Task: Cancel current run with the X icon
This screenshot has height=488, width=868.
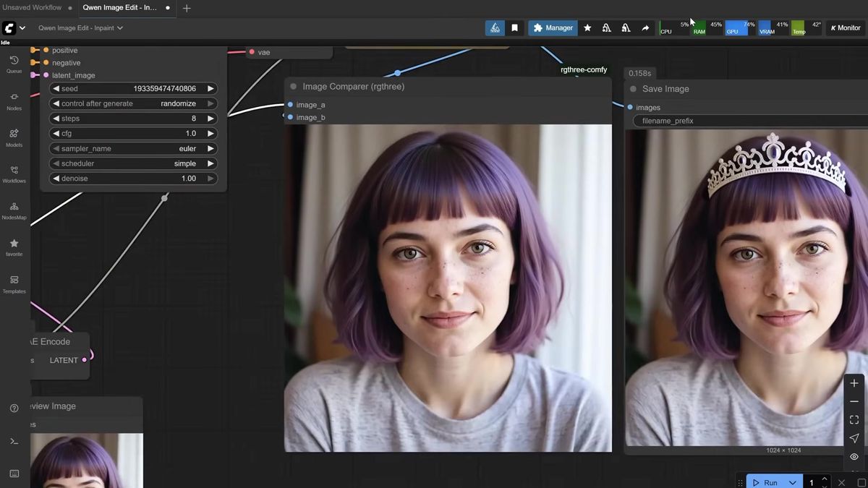Action: (x=841, y=482)
